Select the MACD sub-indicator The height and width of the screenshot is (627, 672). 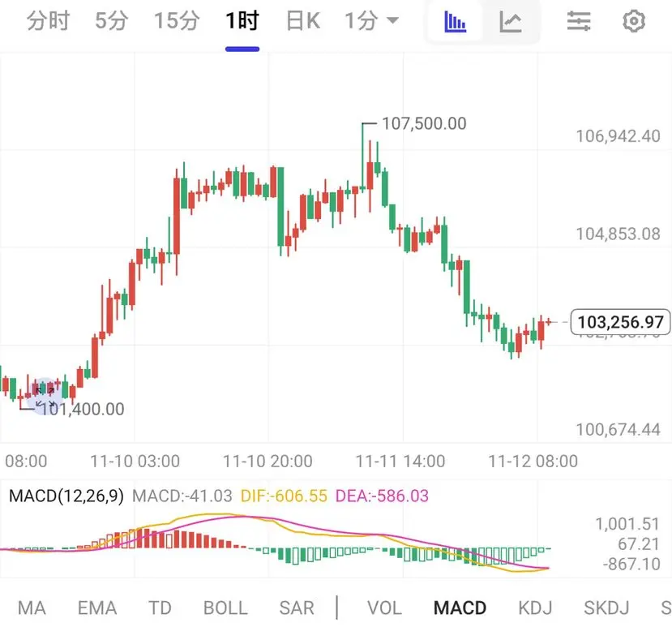(x=460, y=608)
